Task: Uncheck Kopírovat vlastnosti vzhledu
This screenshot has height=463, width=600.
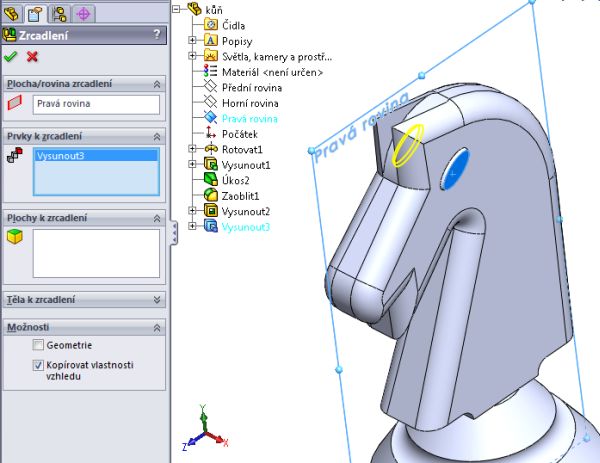Action: [x=38, y=366]
